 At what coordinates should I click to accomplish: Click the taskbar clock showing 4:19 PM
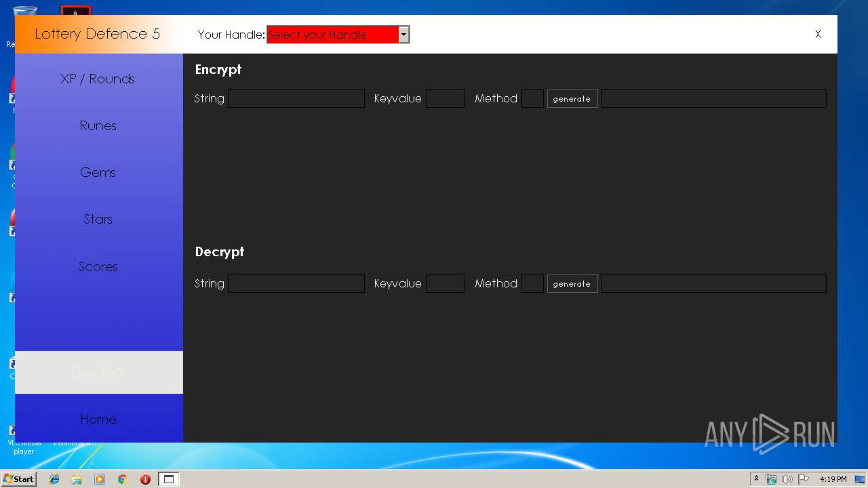[x=833, y=479]
